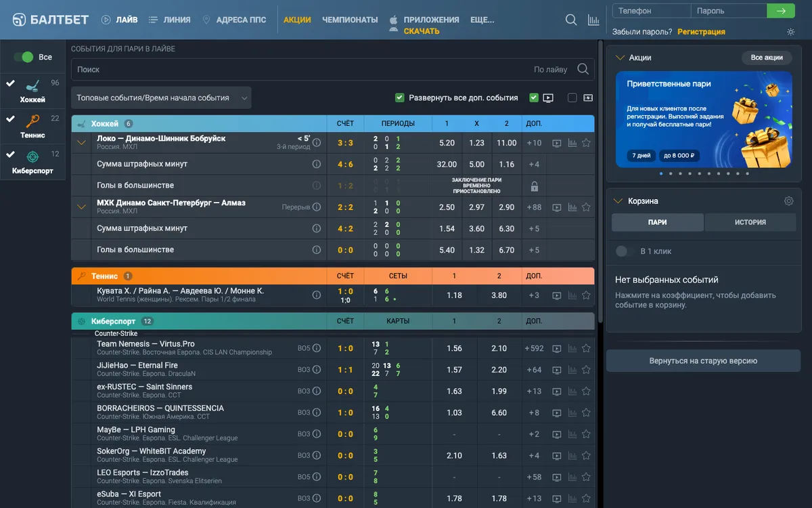Click the Телефон login input field
This screenshot has height=508, width=812.
tap(652, 11)
